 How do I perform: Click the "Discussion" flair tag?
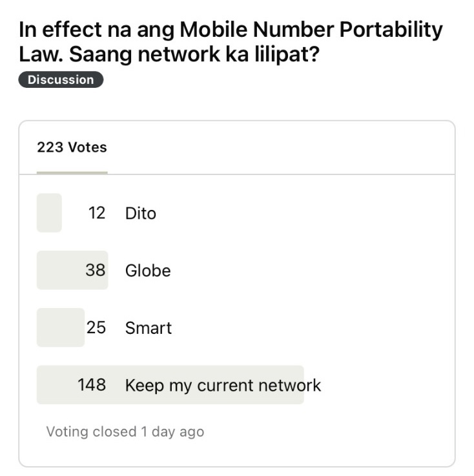click(x=61, y=80)
